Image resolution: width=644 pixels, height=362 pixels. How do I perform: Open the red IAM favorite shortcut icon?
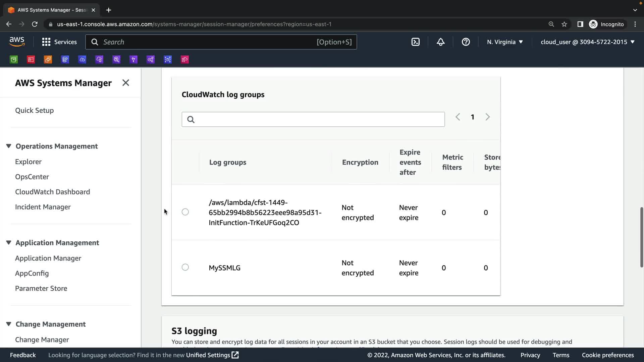click(31, 60)
